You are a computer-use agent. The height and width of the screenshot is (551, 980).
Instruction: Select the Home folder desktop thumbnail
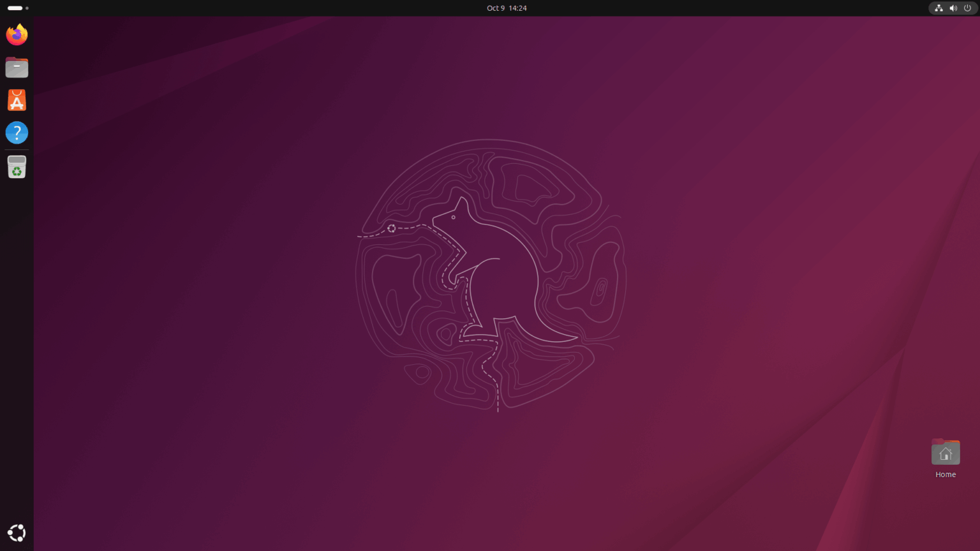click(946, 452)
